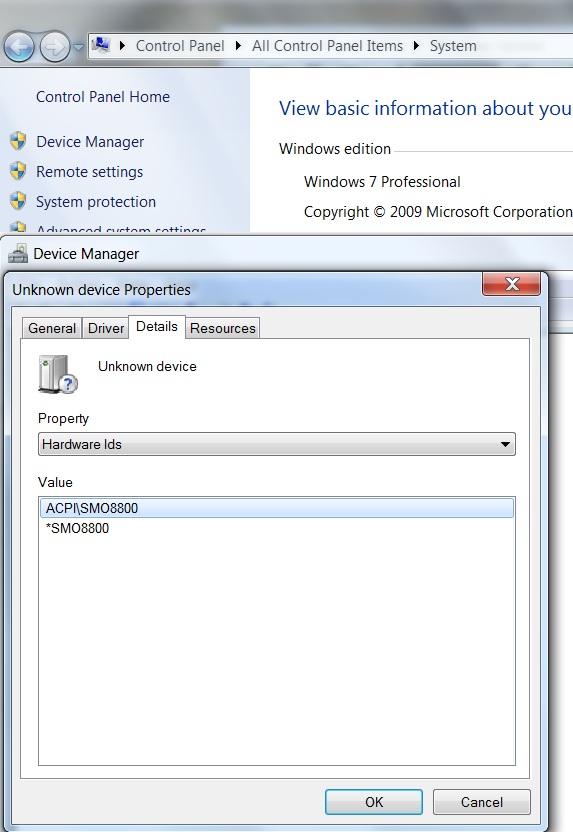Click the forward navigation arrow button
Viewport: 573px width, 832px height.
pyautogui.click(x=55, y=47)
